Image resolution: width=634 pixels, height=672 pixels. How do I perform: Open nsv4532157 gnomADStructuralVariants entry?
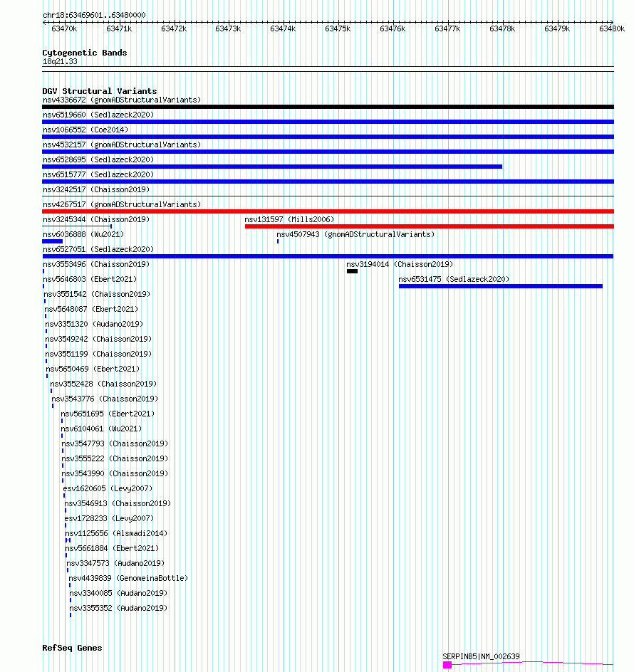(122, 145)
